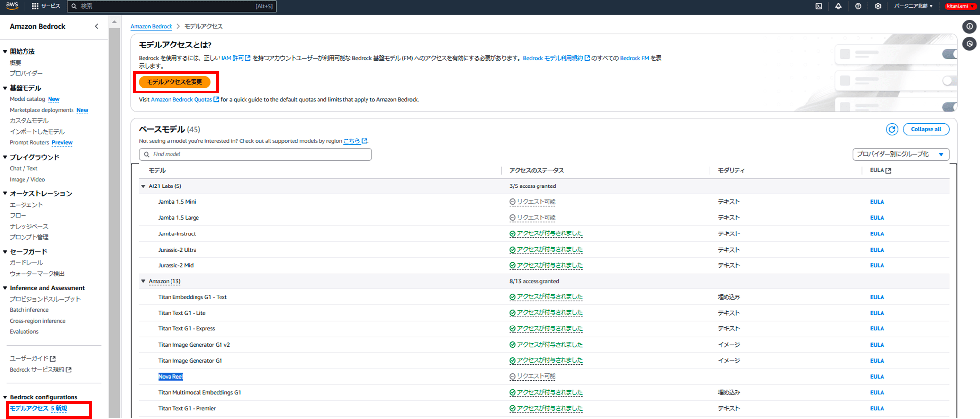Collapse the セーフガード sidebar section

5,252
